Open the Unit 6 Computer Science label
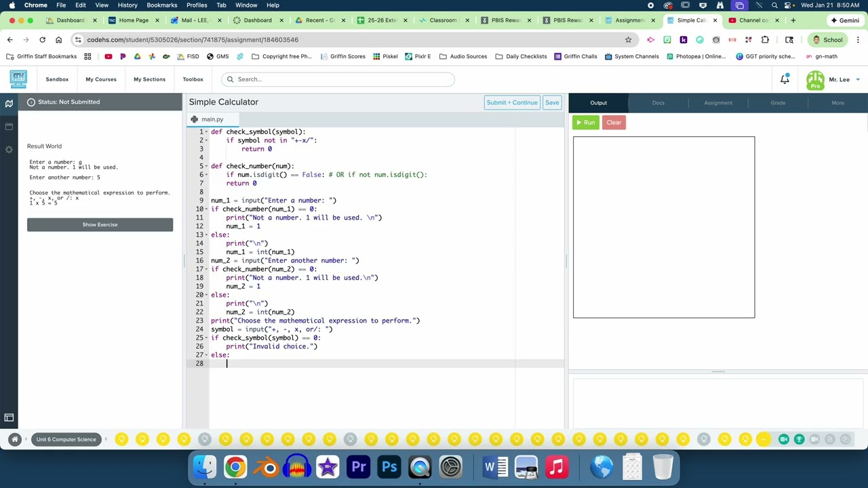This screenshot has width=868, height=488. (x=66, y=439)
